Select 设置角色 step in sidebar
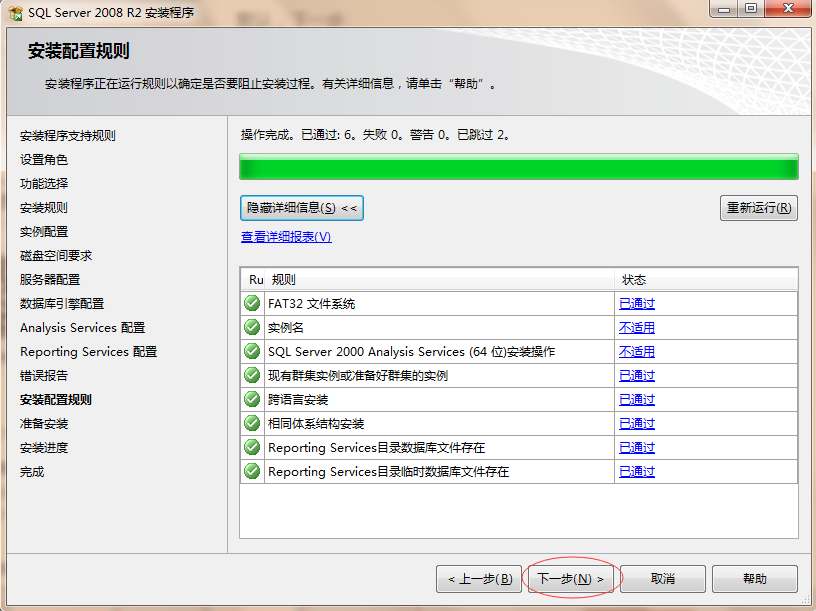This screenshot has height=611, width=816. (44, 160)
